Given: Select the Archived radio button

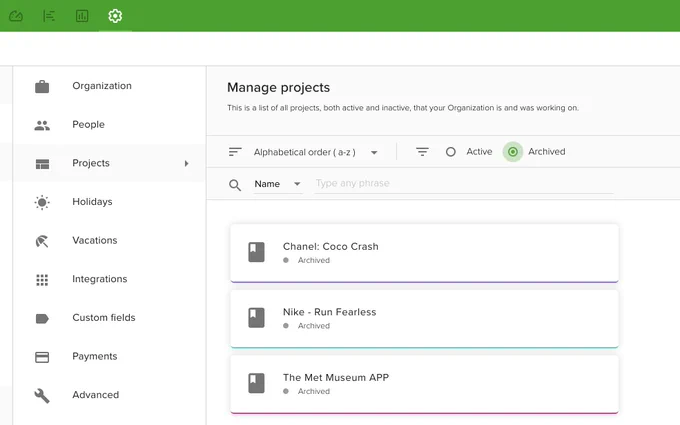Looking at the screenshot, I should click(513, 152).
